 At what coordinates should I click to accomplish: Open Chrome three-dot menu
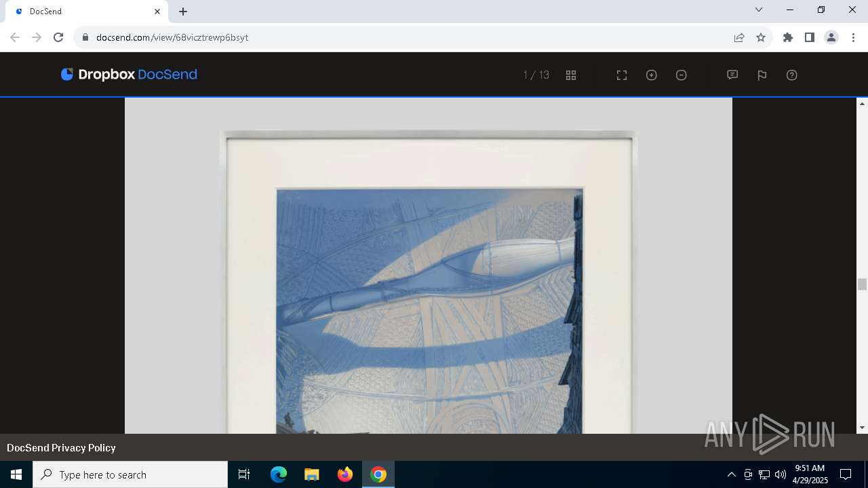(x=853, y=37)
